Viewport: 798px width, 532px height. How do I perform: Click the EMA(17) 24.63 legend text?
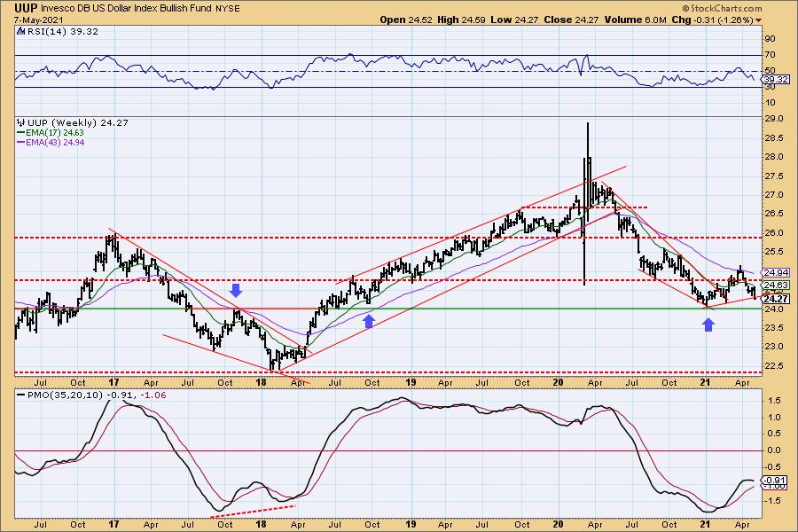pyautogui.click(x=55, y=132)
